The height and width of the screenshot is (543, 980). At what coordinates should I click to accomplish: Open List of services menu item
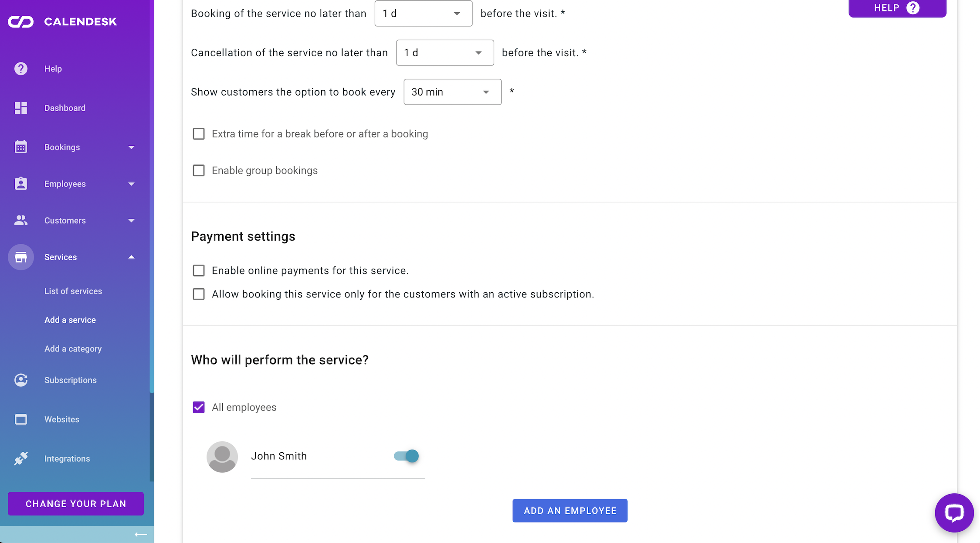tap(73, 291)
